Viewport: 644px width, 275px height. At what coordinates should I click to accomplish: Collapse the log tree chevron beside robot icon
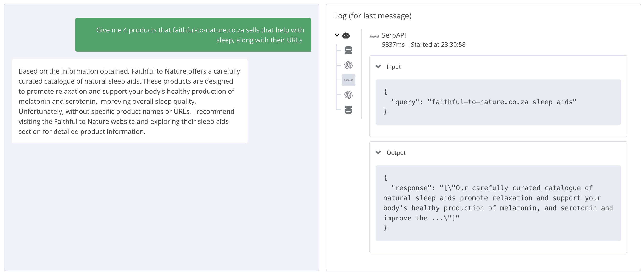(337, 35)
